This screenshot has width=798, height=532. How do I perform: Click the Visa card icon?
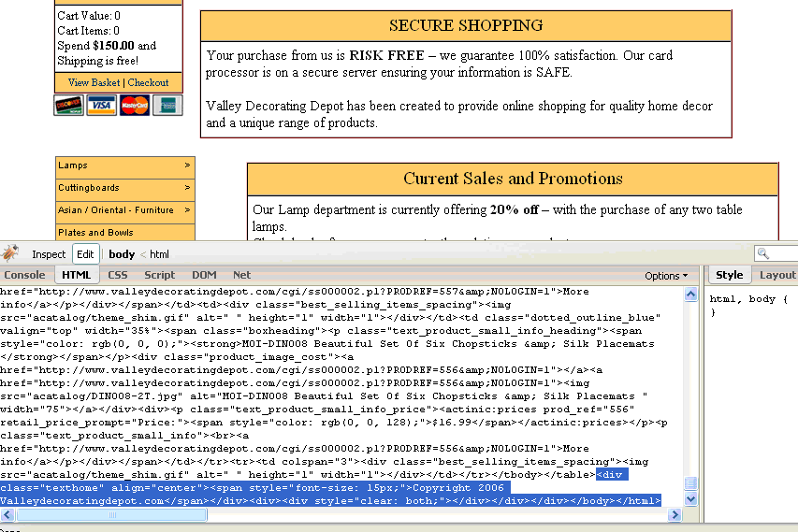coord(101,105)
